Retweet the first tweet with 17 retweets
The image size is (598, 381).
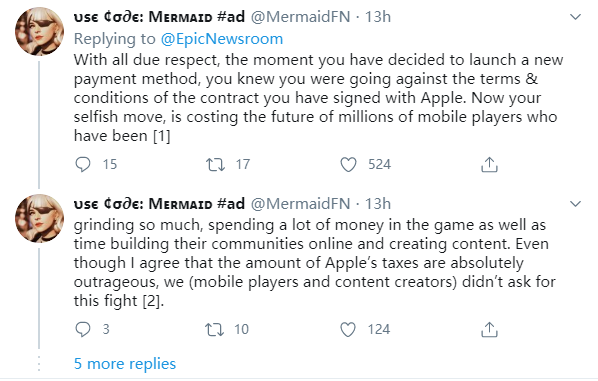coord(215,165)
